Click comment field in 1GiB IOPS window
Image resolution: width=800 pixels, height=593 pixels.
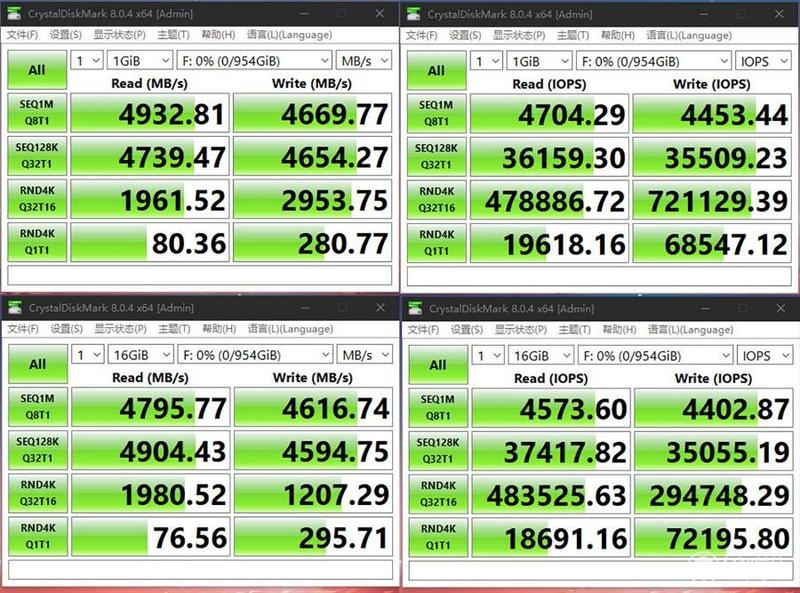tap(599, 276)
